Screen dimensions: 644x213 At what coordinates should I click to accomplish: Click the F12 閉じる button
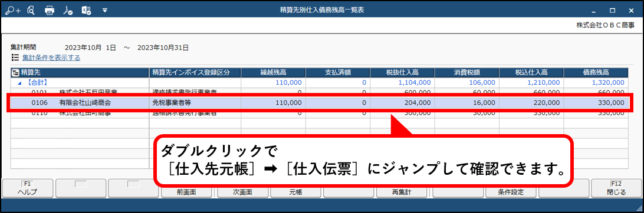coord(616,188)
